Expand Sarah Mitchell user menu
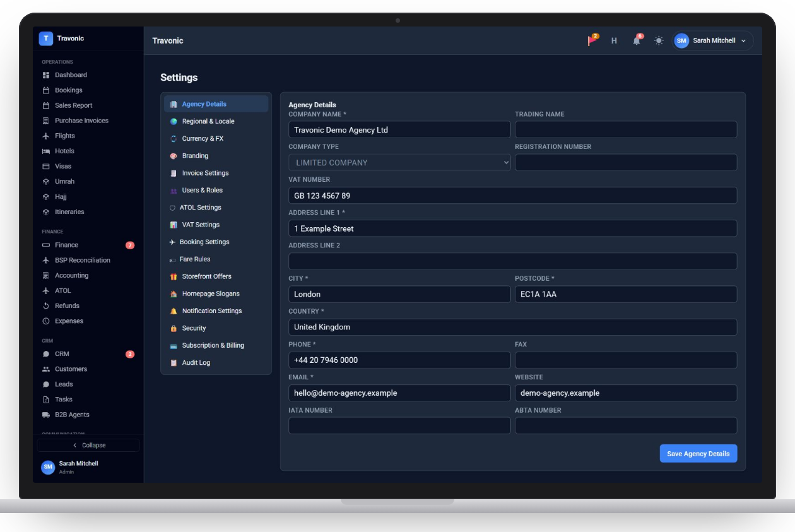The width and height of the screenshot is (795, 532). click(x=713, y=40)
